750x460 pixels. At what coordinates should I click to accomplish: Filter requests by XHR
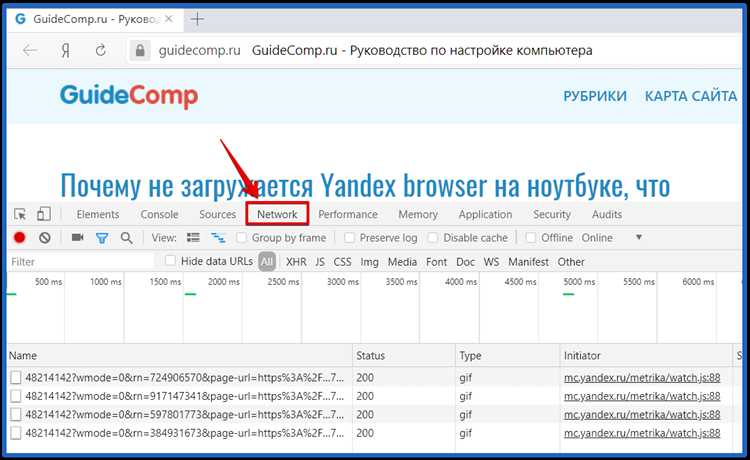[x=296, y=262]
